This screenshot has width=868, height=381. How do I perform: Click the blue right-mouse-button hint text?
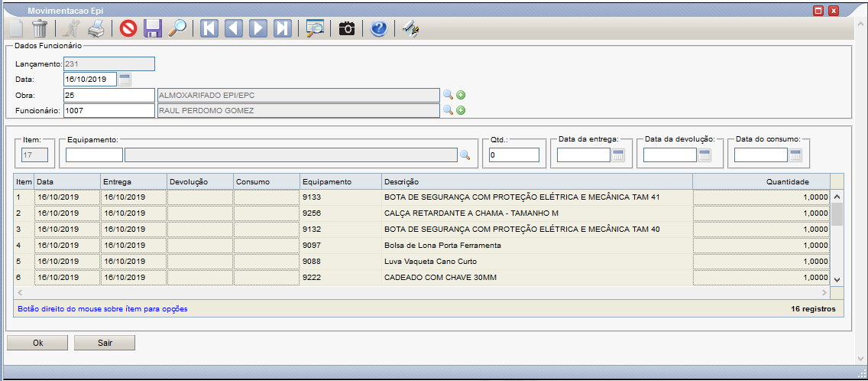point(102,308)
